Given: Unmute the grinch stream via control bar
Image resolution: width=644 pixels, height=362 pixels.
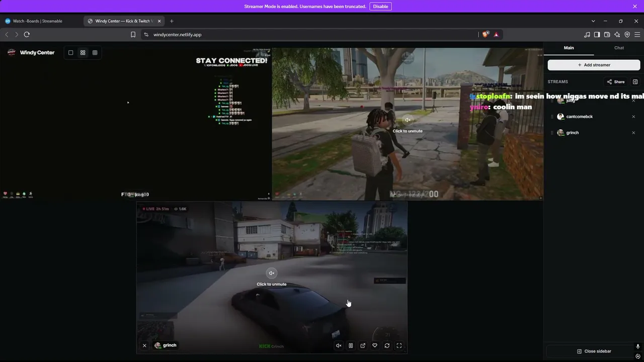Looking at the screenshot, I should click(x=339, y=346).
